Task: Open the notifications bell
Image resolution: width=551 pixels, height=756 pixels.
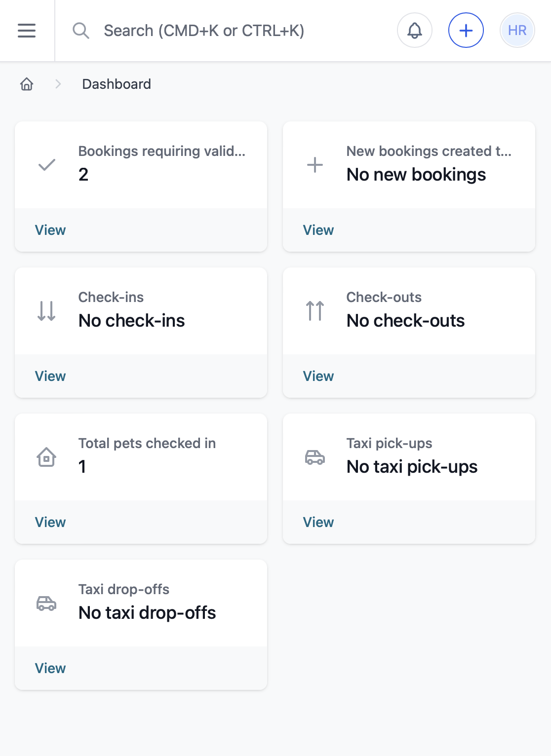Action: (415, 31)
